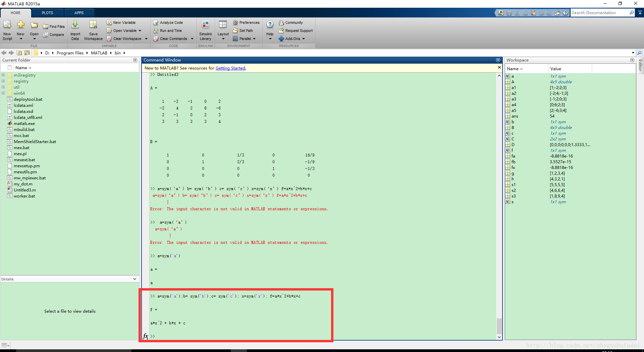
Task: Switch to the APPS tab
Action: click(79, 13)
